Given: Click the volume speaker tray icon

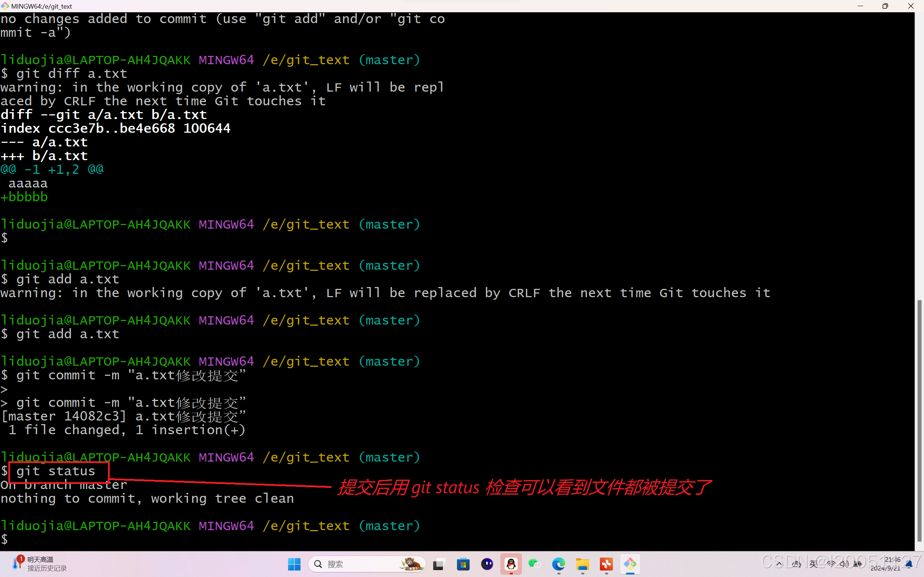Looking at the screenshot, I should point(844,564).
